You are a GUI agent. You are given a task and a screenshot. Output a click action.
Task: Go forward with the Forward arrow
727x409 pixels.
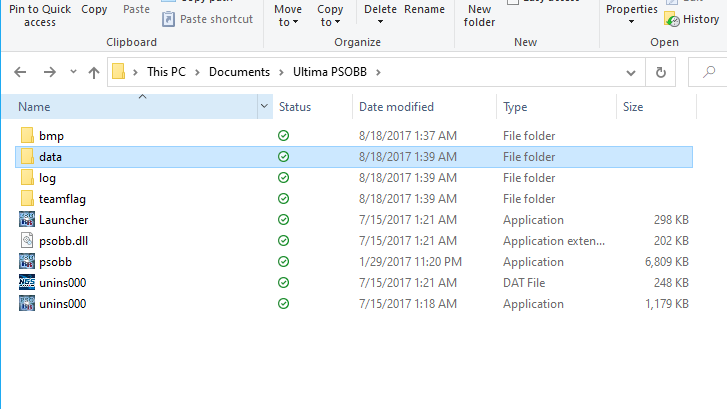pos(50,72)
